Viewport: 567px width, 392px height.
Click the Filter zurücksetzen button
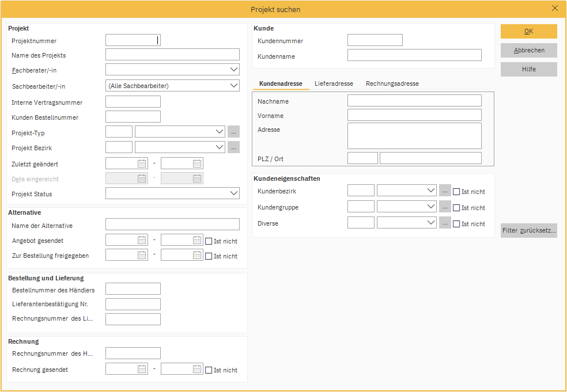(528, 231)
